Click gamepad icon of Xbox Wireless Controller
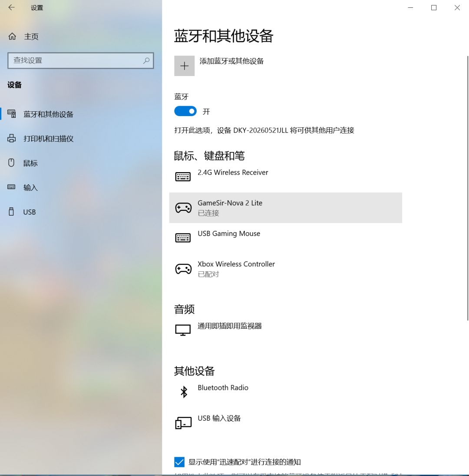 pos(183,269)
